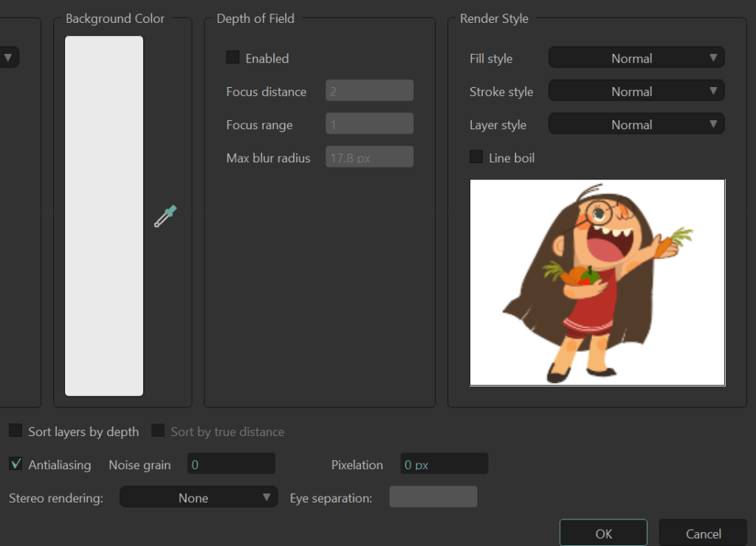Click the Pixelation value field
The width and height of the screenshot is (756, 546).
[444, 464]
